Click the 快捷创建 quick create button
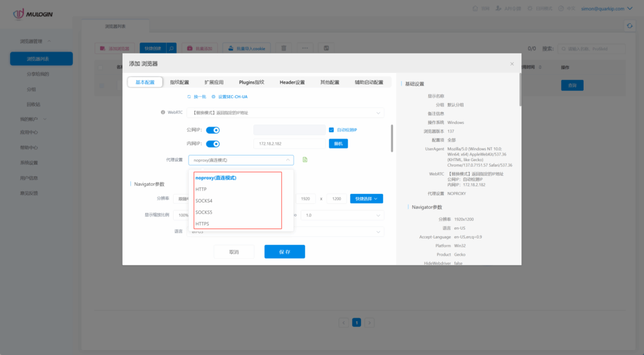644x355 pixels. [x=153, y=48]
